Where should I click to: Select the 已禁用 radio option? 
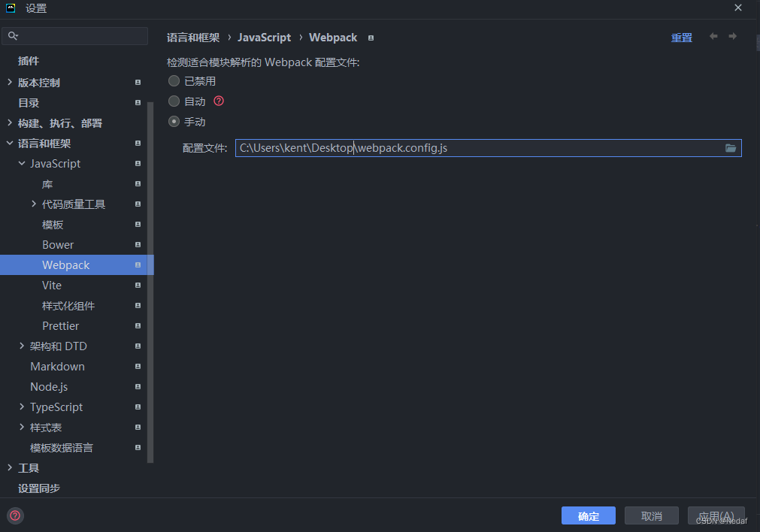(174, 80)
